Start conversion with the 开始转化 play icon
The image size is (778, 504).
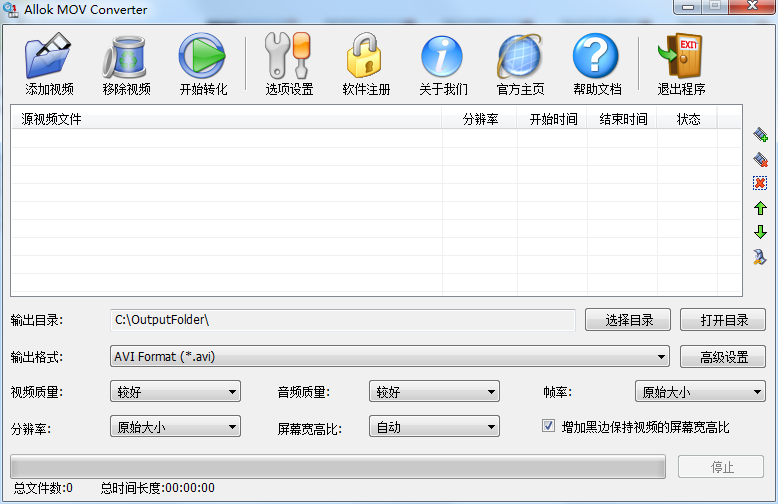pos(202,56)
